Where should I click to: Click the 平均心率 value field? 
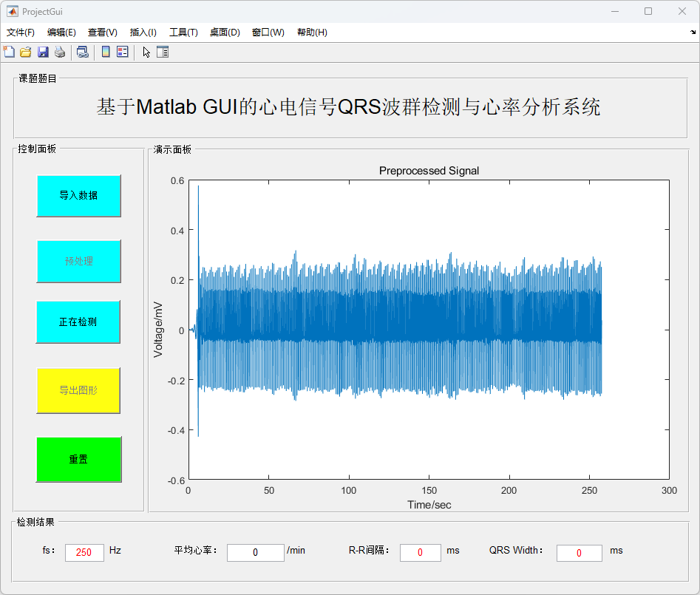coord(255,553)
